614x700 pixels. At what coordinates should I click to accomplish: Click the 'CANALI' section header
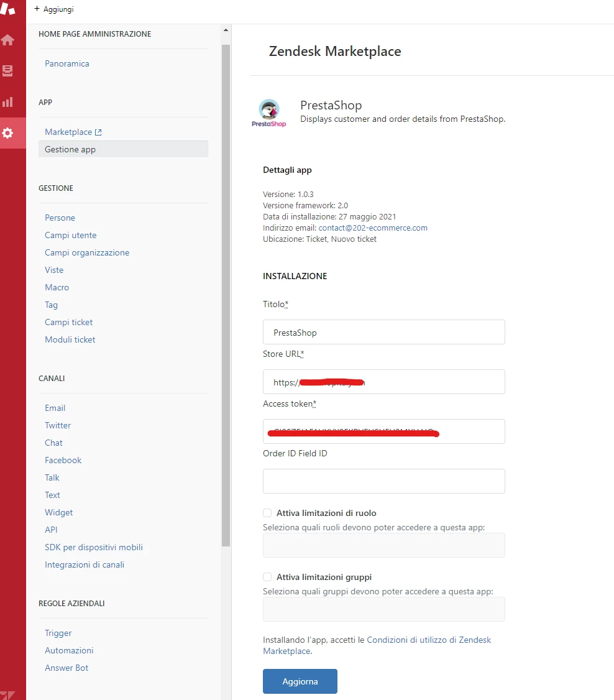(52, 379)
